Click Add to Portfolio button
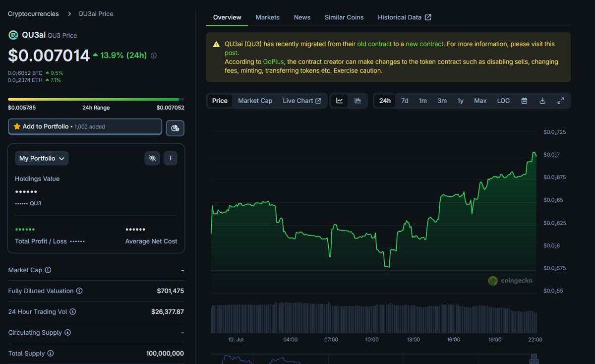Screen dimensions: 595x364 [x=85, y=127]
